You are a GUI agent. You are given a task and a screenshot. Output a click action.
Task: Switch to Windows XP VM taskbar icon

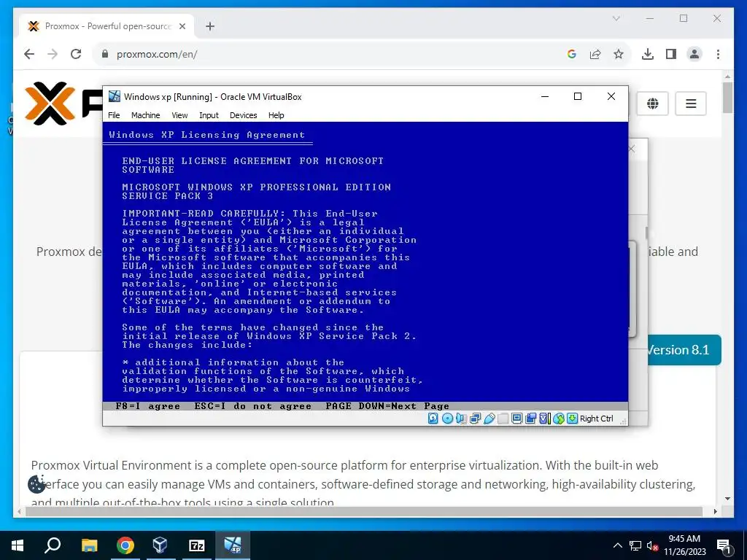(x=233, y=545)
